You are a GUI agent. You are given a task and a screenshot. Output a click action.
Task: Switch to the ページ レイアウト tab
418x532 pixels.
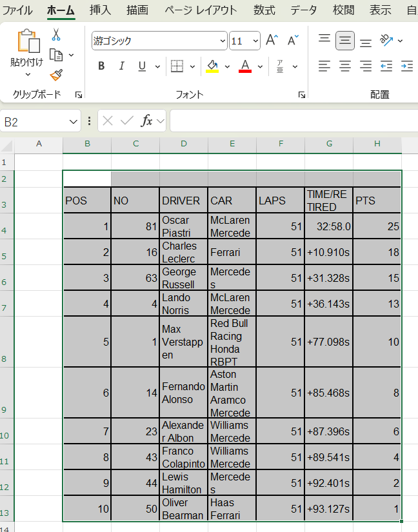click(201, 10)
